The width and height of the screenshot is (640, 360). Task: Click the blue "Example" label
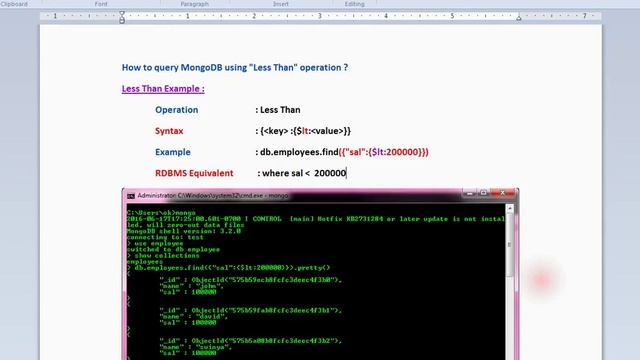point(173,152)
